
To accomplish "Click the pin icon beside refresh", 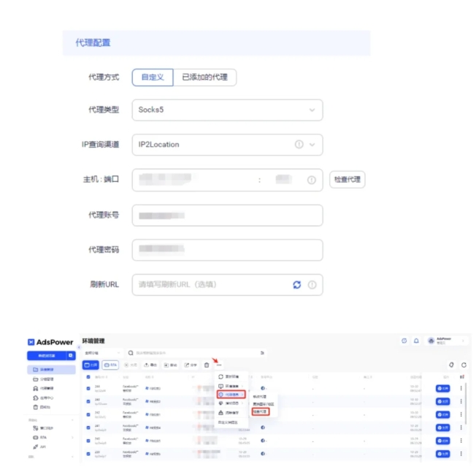I will pyautogui.click(x=451, y=365).
